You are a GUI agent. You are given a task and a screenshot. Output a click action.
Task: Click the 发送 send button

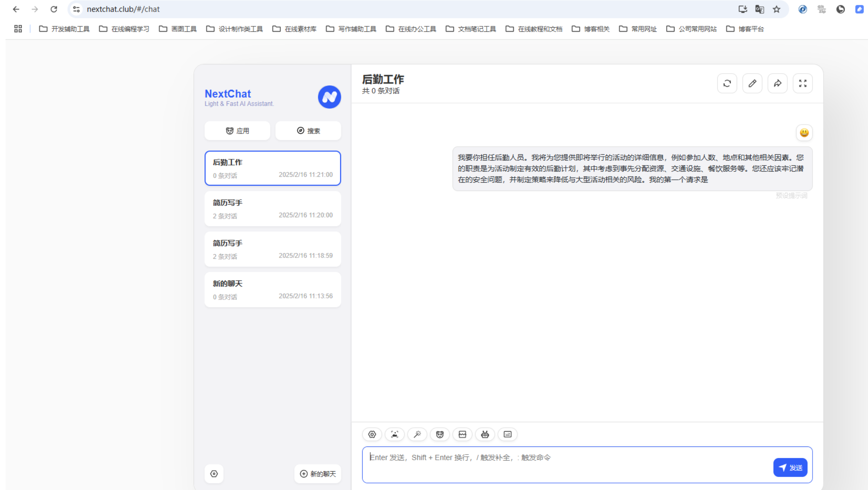pyautogui.click(x=790, y=467)
